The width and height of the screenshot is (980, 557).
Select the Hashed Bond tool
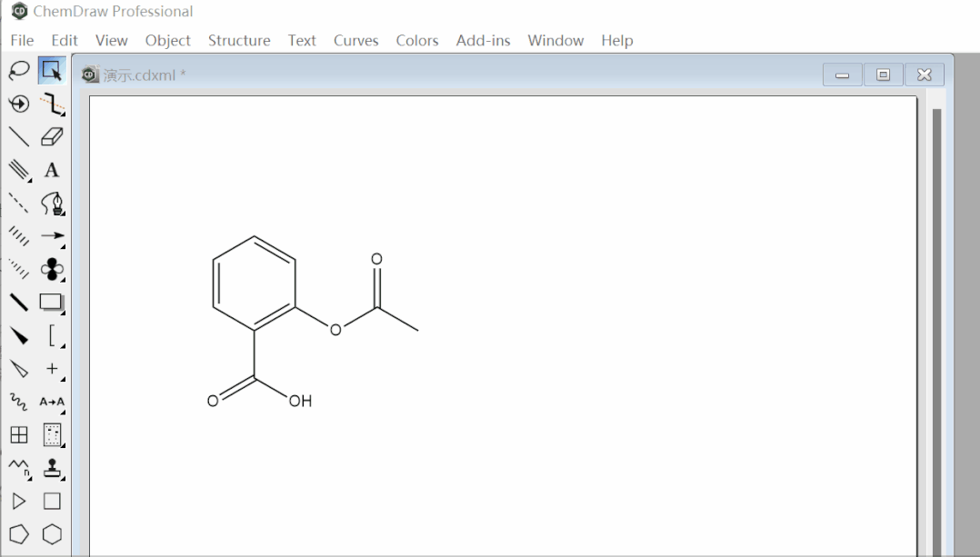pyautogui.click(x=19, y=236)
